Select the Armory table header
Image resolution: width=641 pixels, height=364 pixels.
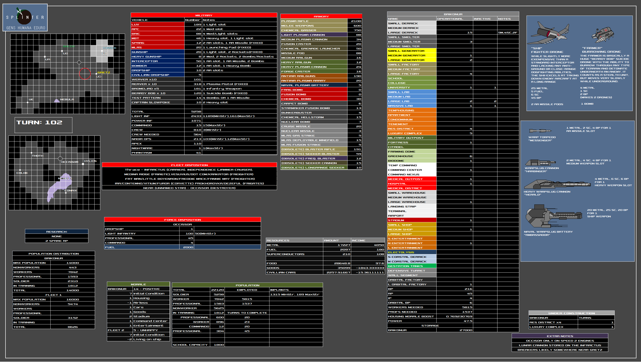[321, 16]
